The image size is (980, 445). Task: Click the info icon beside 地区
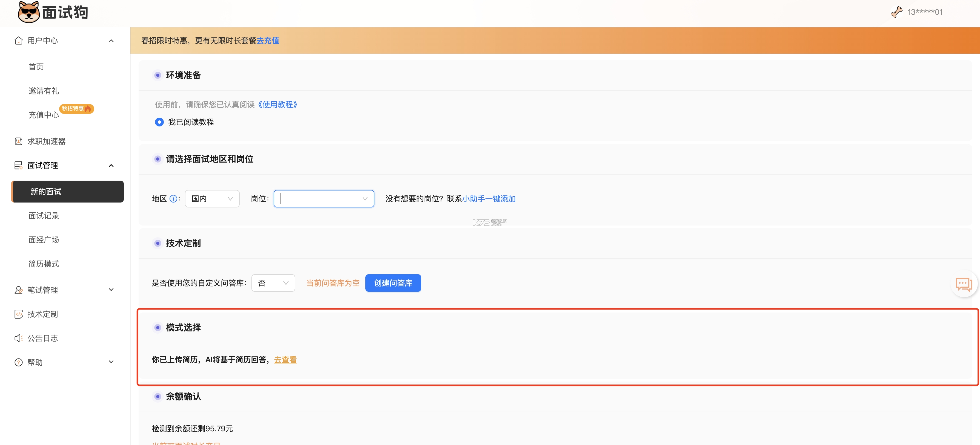173,198
